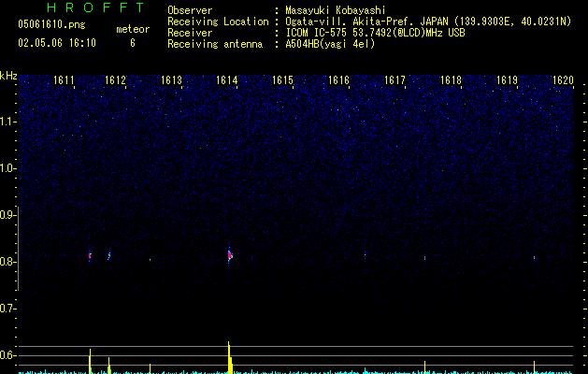Click time axis label 1614
The image size is (588, 374).
227,80
